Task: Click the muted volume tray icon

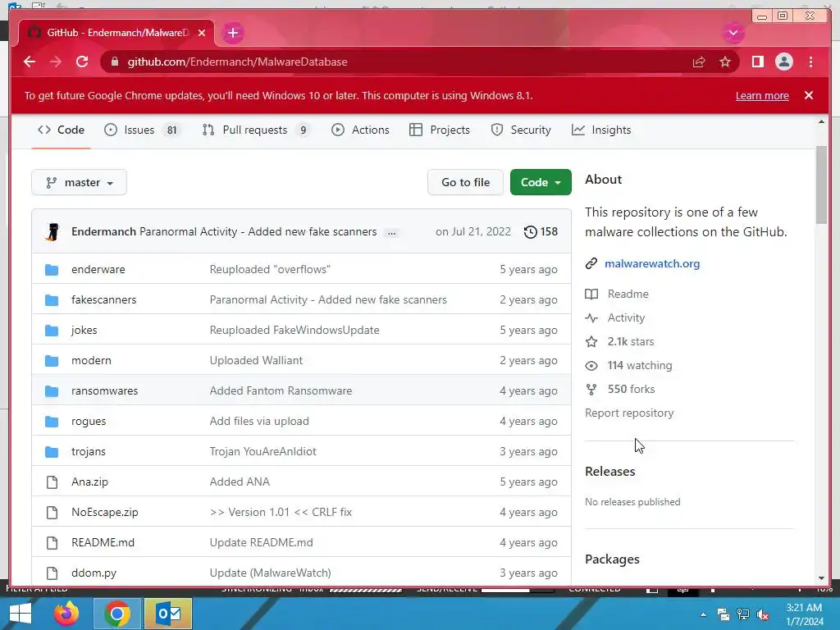Action: coord(763,614)
